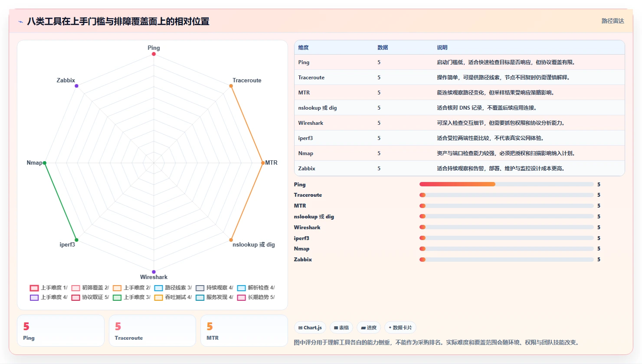Viewport: 642px width, 364px height.
Task: Click the iperf3 progress bar
Action: [507, 238]
